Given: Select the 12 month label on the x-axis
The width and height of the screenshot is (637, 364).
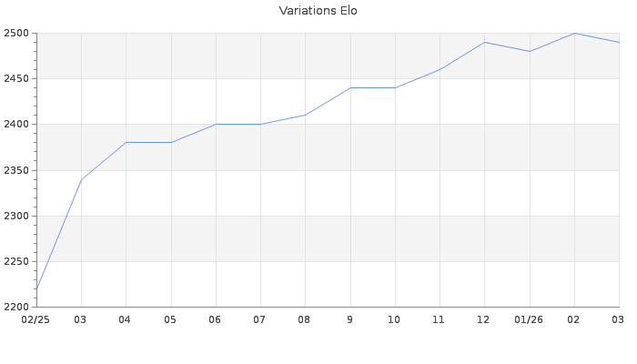Looking at the screenshot, I should (483, 320).
